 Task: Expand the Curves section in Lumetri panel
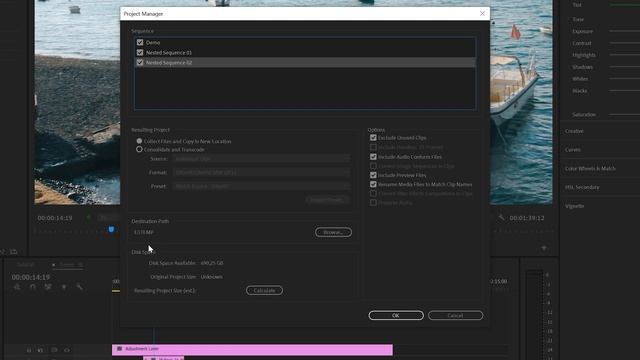pos(573,150)
